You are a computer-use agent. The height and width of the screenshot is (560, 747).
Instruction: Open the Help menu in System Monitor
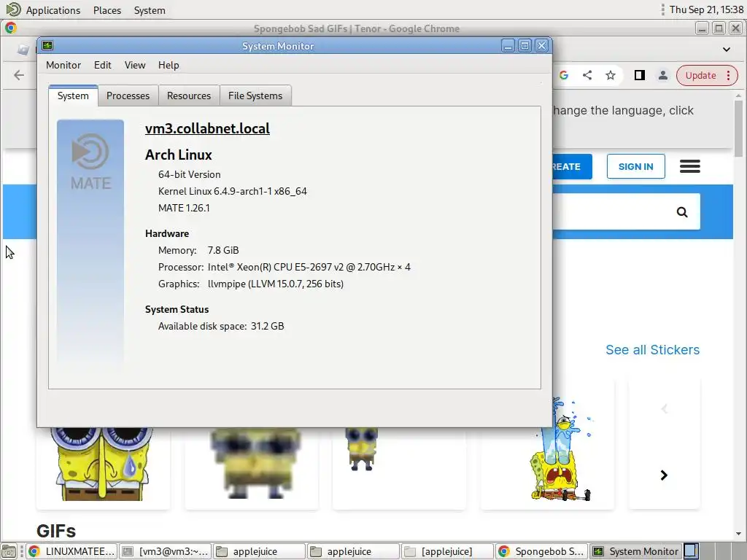tap(169, 65)
